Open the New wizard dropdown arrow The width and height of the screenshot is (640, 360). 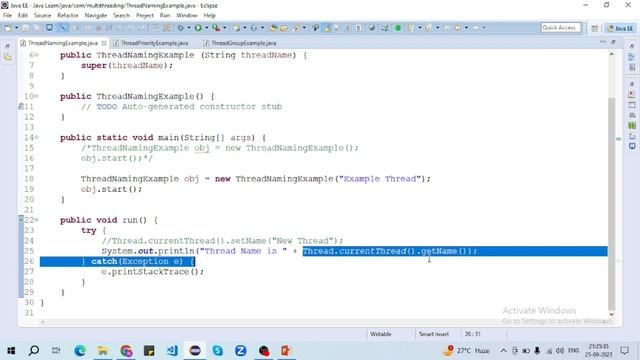pyautogui.click(x=17, y=28)
